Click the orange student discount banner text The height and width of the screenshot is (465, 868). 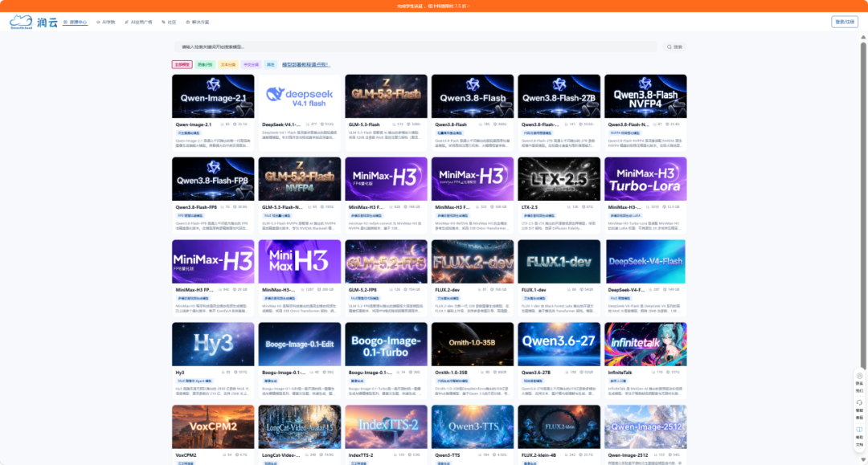[433, 6]
